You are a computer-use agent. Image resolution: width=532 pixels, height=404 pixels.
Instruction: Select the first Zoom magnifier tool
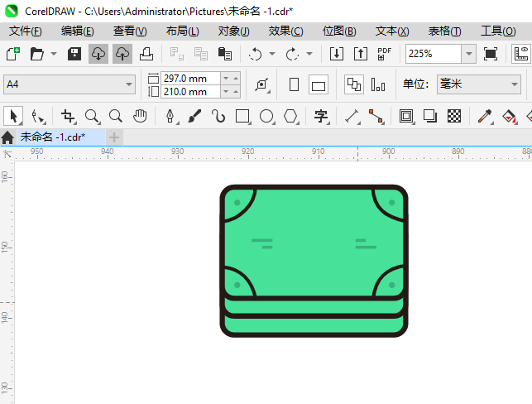(92, 116)
